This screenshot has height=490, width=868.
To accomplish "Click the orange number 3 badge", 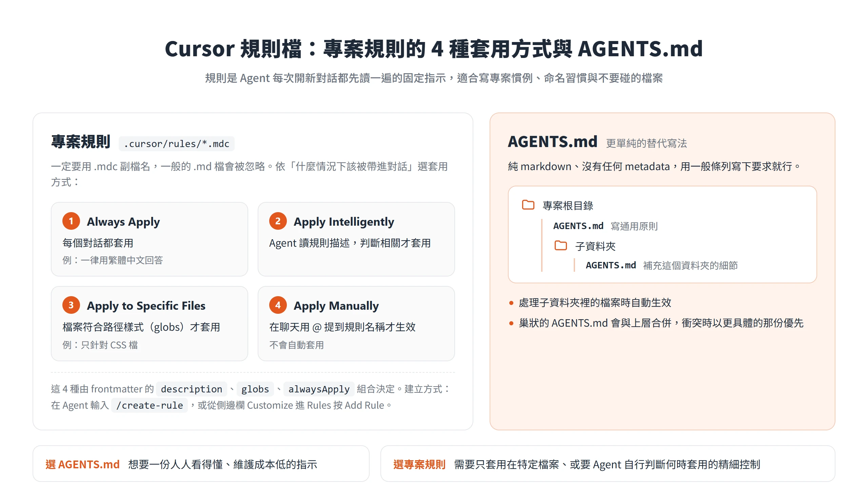I will pyautogui.click(x=71, y=305).
